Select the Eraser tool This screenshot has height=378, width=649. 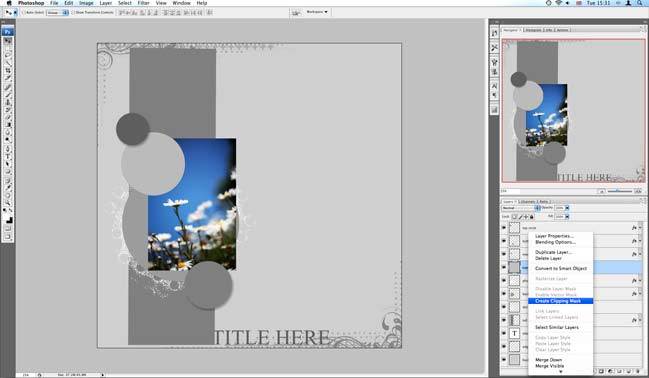click(x=8, y=118)
